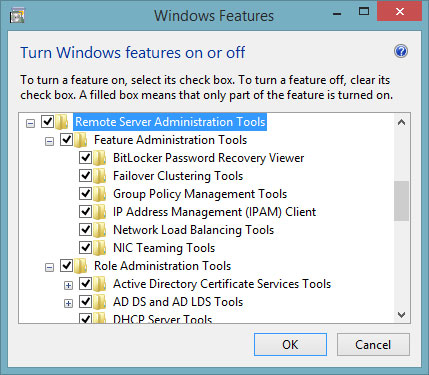Click the scrollbar up arrow

tap(401, 122)
